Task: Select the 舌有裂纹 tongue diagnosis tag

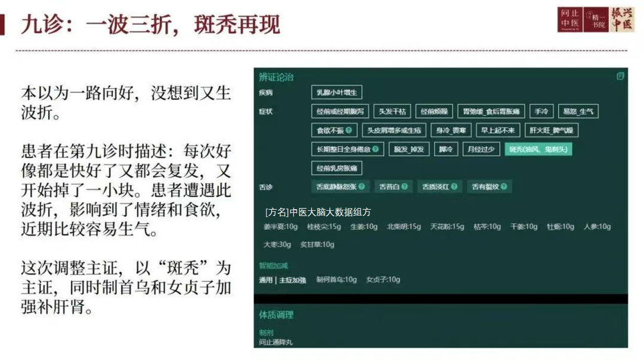Action: [489, 186]
